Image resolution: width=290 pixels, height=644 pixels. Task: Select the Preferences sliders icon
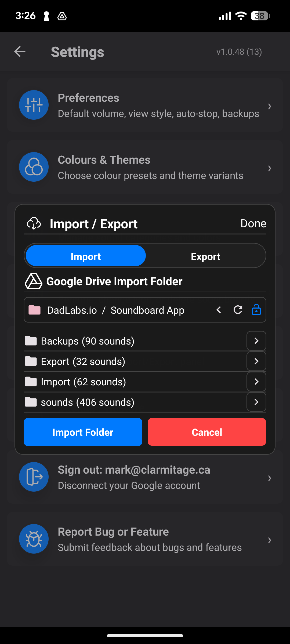pyautogui.click(x=34, y=105)
